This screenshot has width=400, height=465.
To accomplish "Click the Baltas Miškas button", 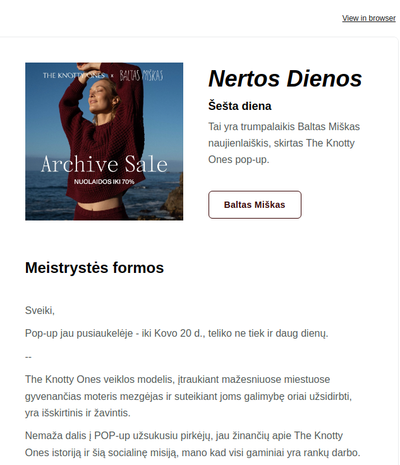I will pos(255,205).
